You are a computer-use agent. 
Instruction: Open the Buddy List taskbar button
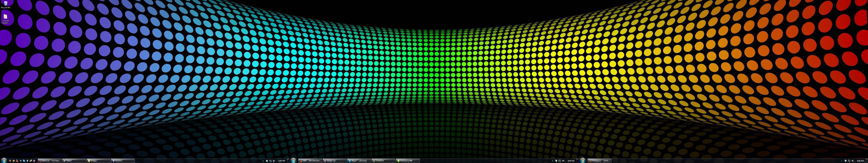click(335, 161)
